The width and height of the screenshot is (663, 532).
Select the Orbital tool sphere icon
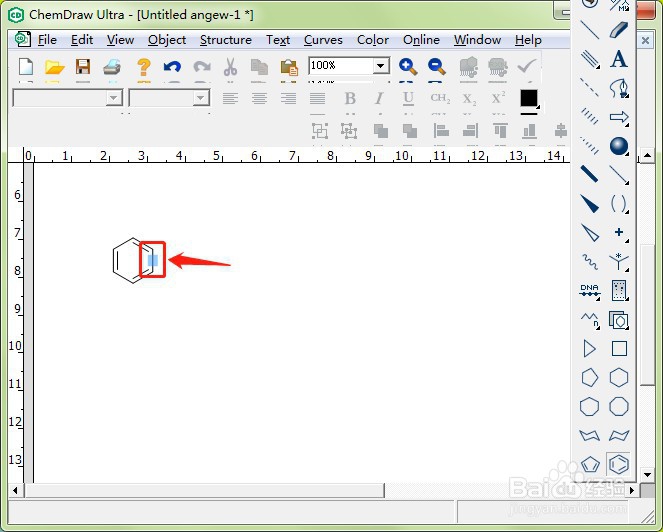(619, 146)
